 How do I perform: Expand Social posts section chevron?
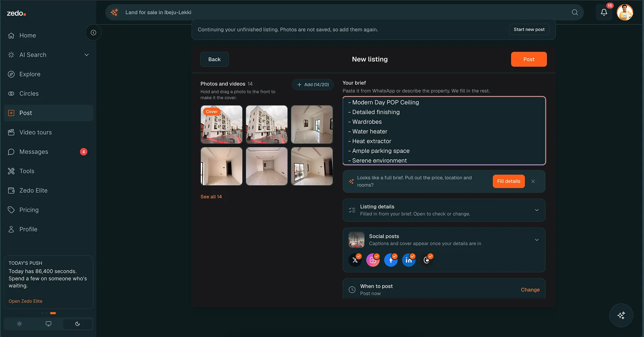536,240
